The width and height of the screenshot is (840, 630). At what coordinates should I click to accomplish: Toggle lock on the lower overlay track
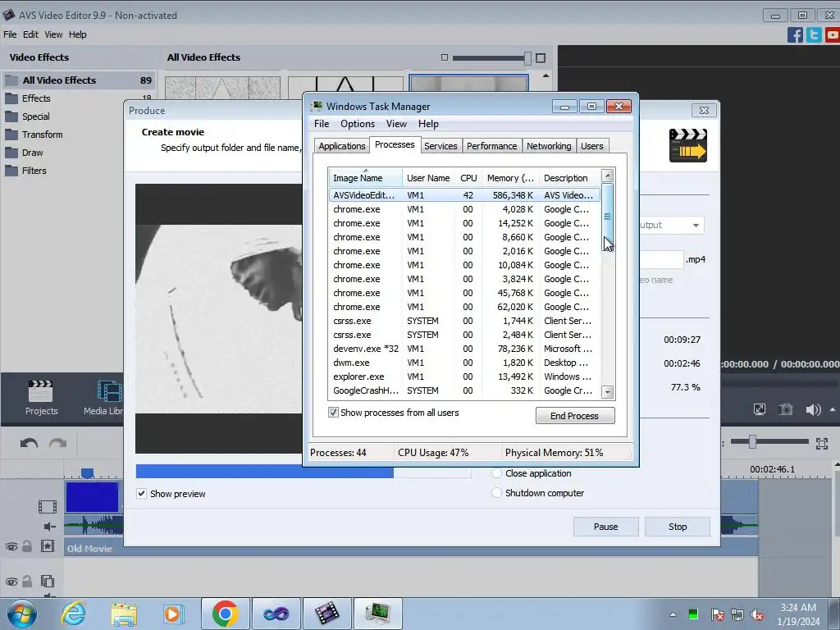(x=27, y=582)
